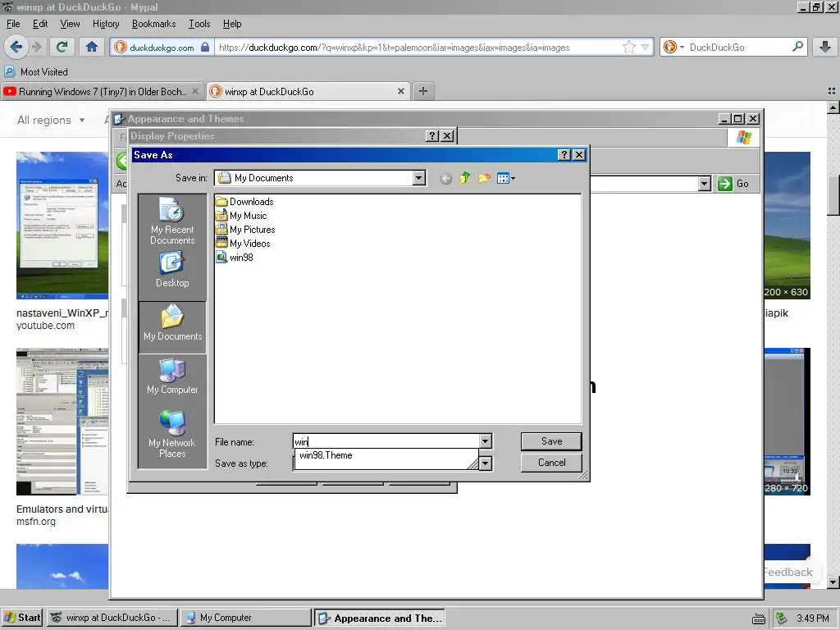Select My Computer in places bar
This screenshot has height=630, width=840.
[172, 377]
